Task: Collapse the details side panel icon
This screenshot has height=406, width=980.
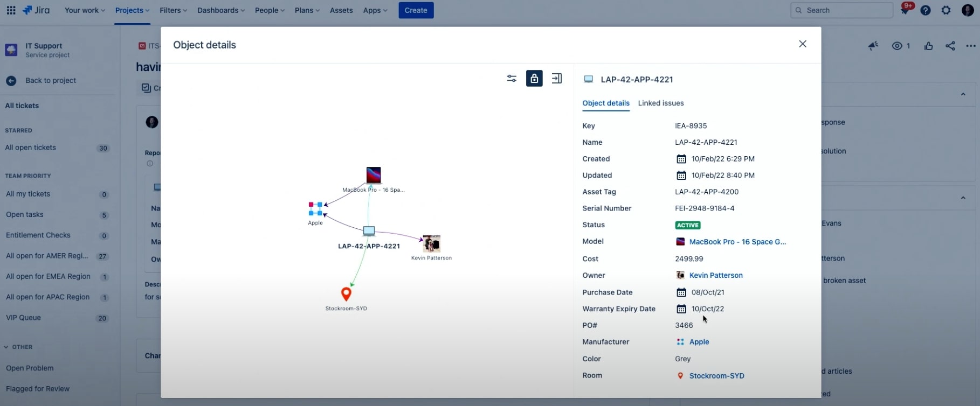Action: point(557,79)
